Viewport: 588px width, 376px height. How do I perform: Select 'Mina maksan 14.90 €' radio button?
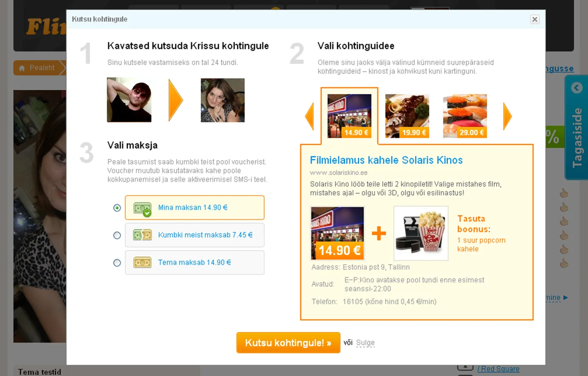117,208
